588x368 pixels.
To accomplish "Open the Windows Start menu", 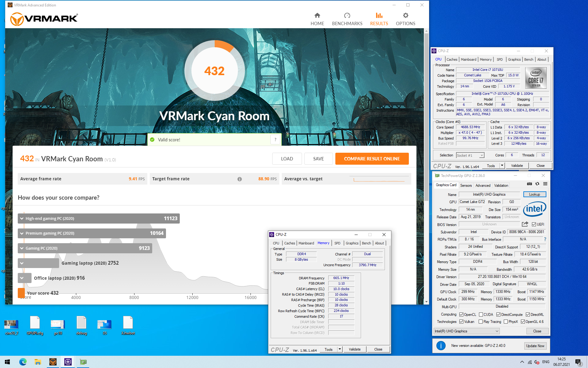I will point(7,362).
